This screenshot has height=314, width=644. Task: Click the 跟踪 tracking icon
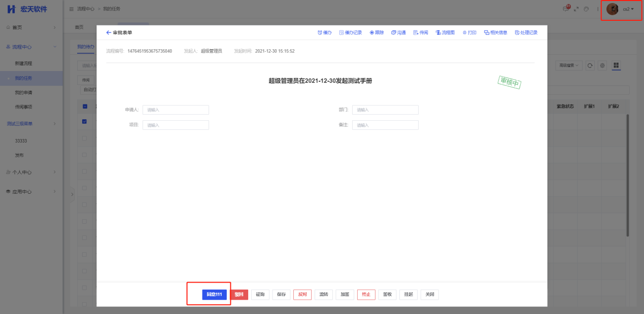point(372,32)
